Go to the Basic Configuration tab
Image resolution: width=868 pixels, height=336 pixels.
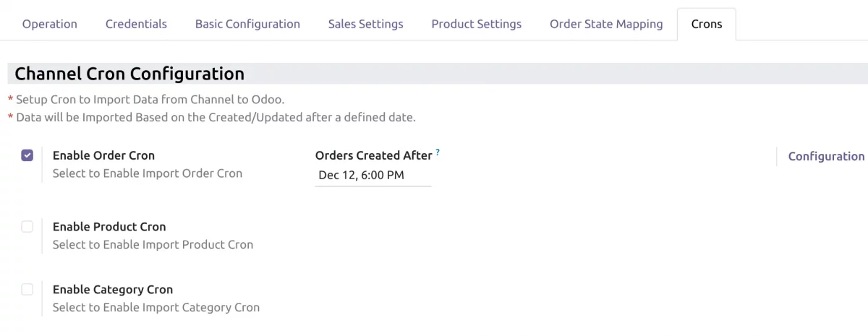pos(247,24)
